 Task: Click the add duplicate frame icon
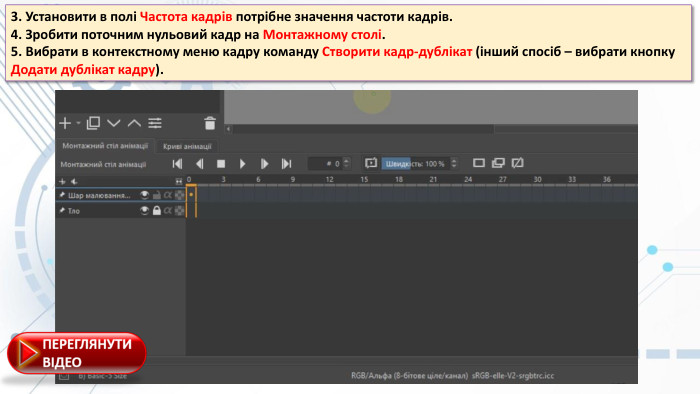tap(498, 163)
